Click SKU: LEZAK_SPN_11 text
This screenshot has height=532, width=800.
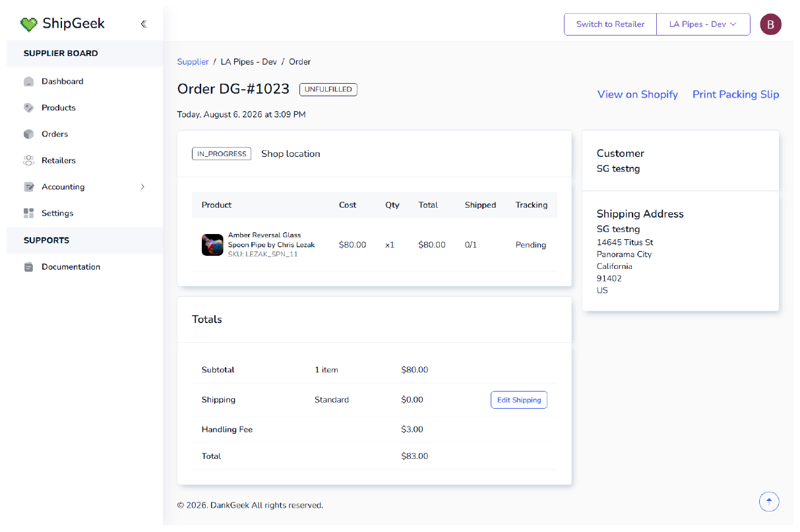click(262, 254)
